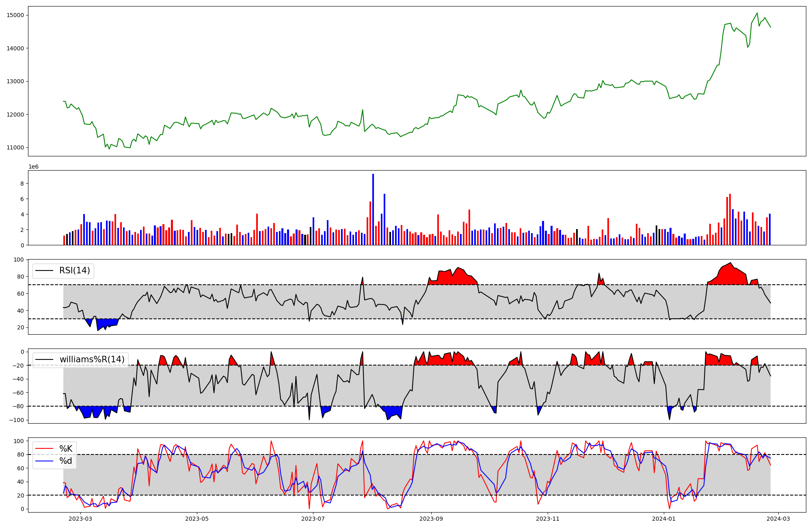Click the 2024-03 x-axis date label
The height and width of the screenshot is (528, 812).
pyautogui.click(x=778, y=519)
